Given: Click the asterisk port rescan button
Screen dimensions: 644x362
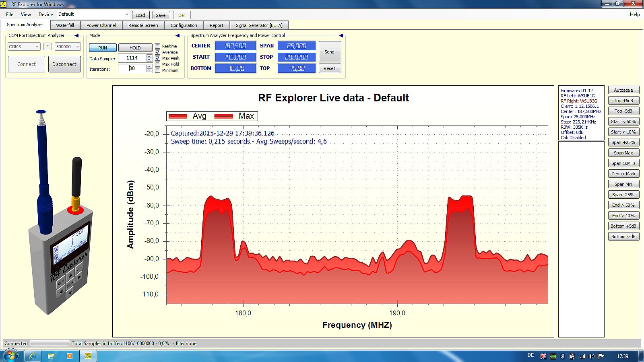Looking at the screenshot, I should tap(47, 47).
